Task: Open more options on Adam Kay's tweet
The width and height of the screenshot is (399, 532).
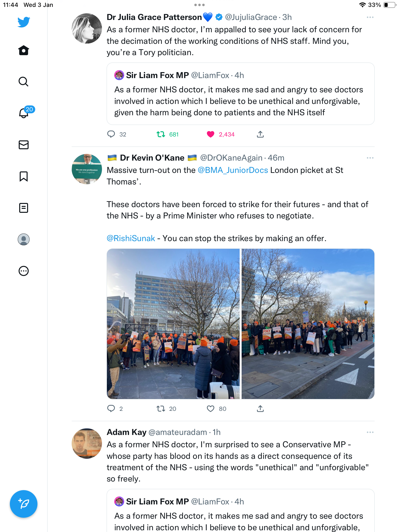Action: [370, 432]
